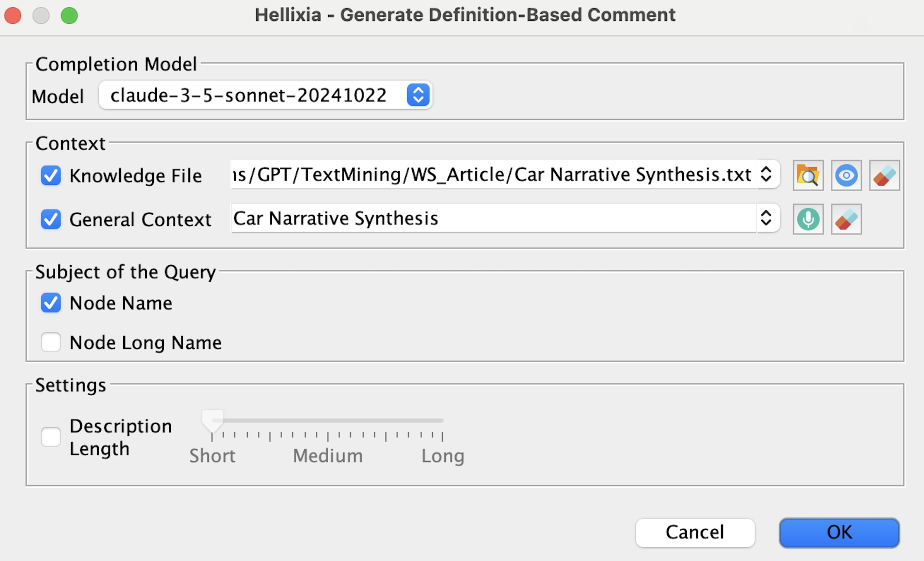
Task: Click the Cancel button
Action: pyautogui.click(x=695, y=532)
